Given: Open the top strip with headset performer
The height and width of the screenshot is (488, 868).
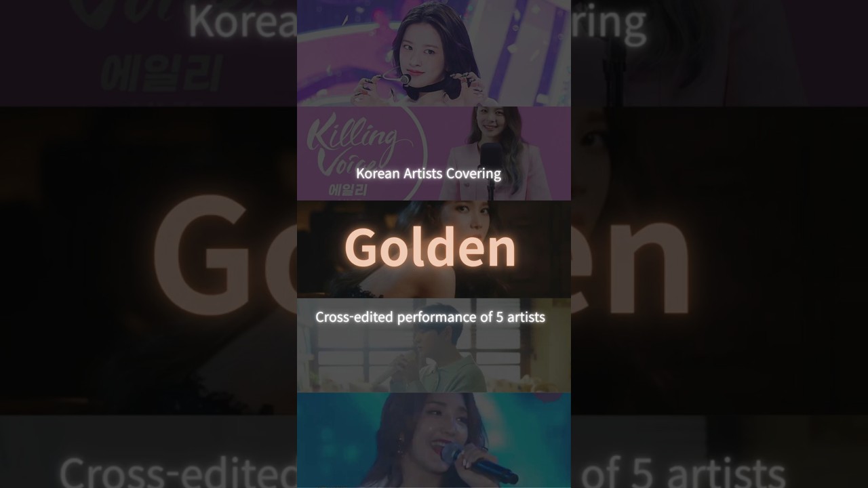Looking at the screenshot, I should pos(434,53).
